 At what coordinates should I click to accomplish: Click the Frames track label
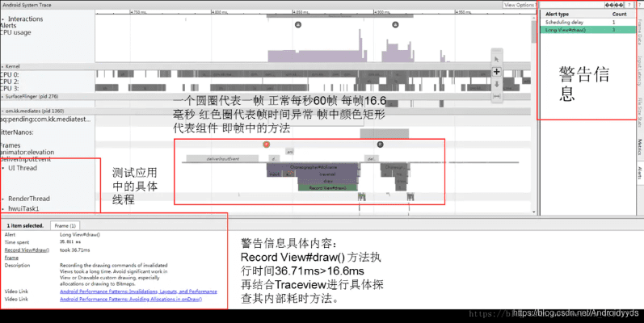10,145
